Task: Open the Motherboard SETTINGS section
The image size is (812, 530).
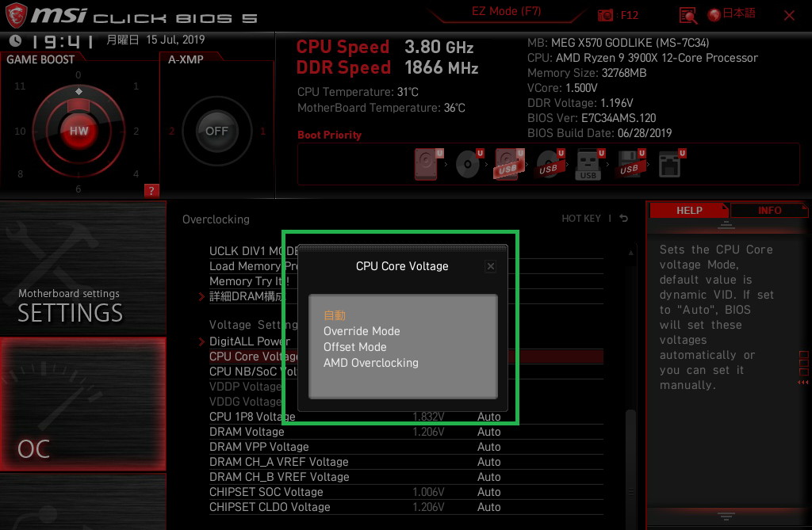Action: [x=82, y=268]
